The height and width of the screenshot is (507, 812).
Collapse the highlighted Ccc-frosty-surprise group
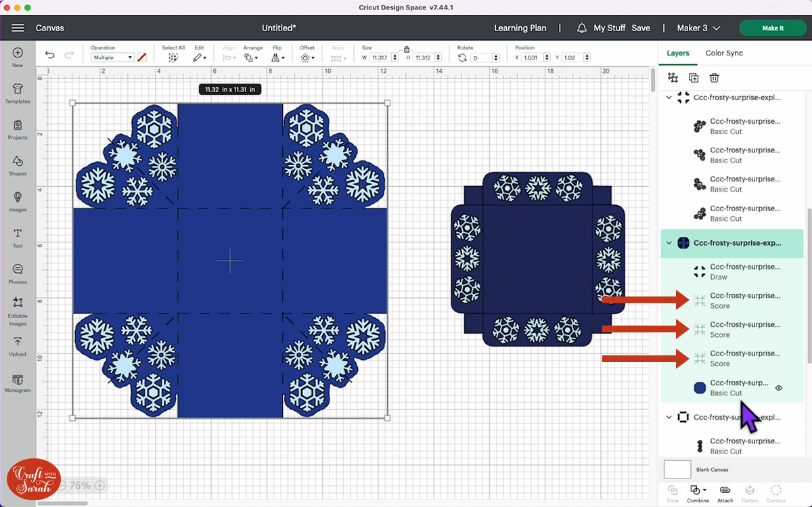coord(670,243)
